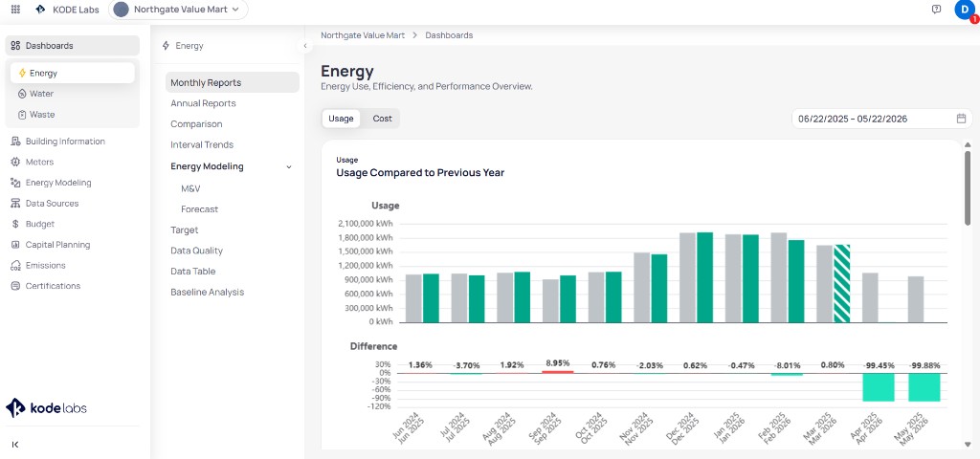Screen dimensions: 980x459
Task: Open Data Quality page
Action: 197,251
